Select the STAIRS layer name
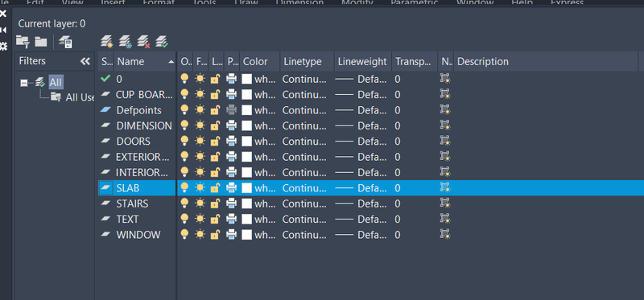The width and height of the screenshot is (644, 300). click(x=132, y=203)
